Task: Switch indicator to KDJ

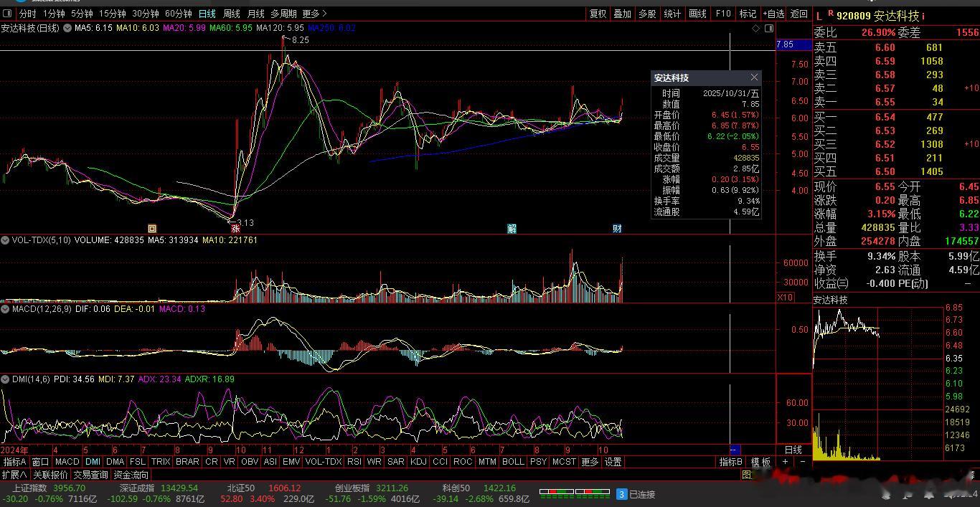Action: (418, 462)
